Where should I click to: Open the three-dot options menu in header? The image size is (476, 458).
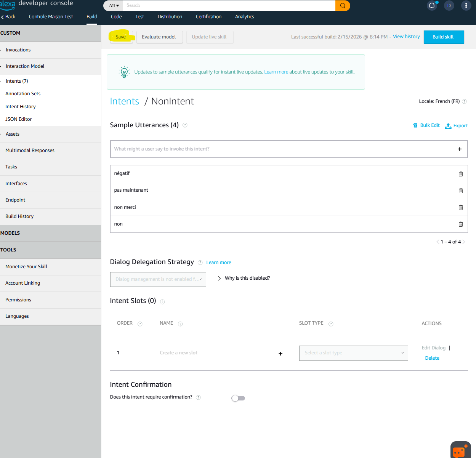click(466, 6)
